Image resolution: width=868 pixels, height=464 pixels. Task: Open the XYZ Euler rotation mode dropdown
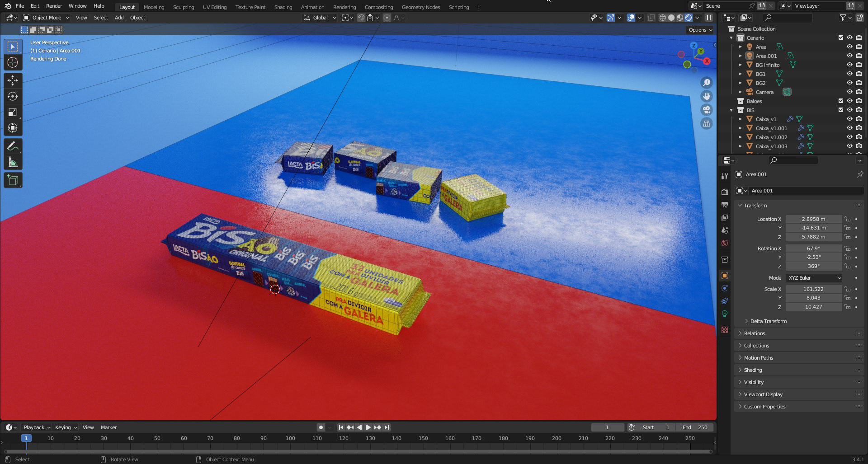(814, 278)
